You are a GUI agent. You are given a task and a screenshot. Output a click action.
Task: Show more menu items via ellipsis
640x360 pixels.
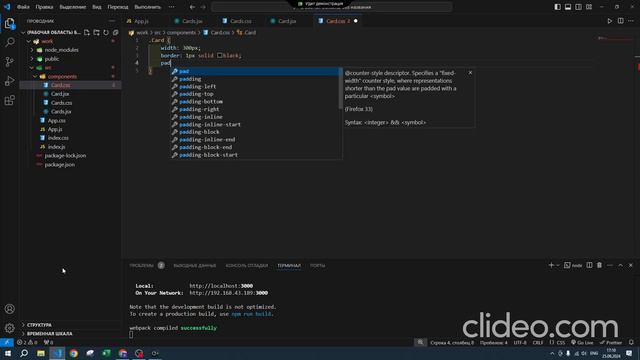[171, 7]
